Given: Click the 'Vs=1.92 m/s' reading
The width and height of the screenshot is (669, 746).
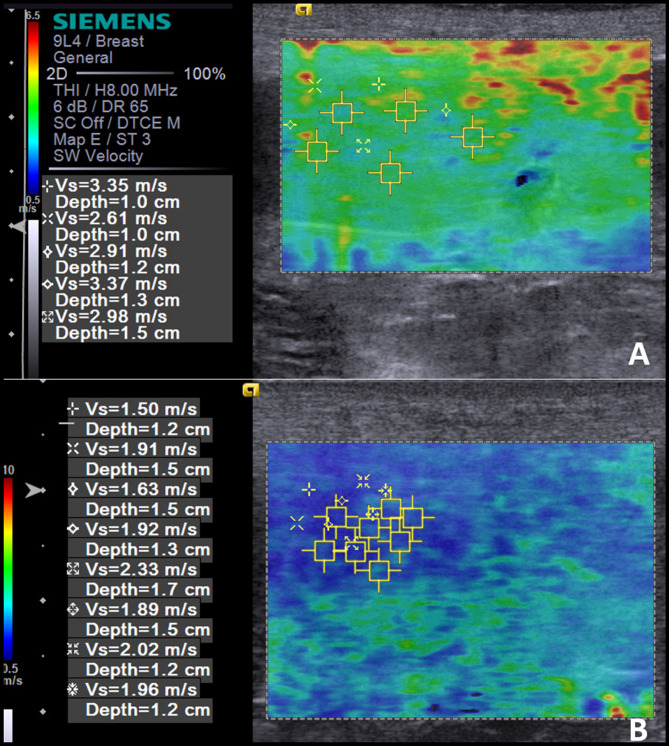Looking at the screenshot, I should point(141,529).
